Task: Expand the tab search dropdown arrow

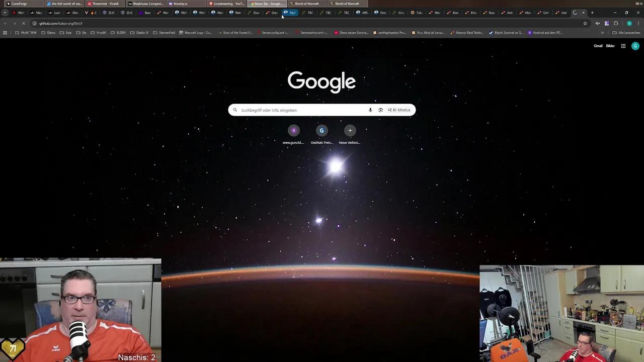Action: tap(5, 13)
